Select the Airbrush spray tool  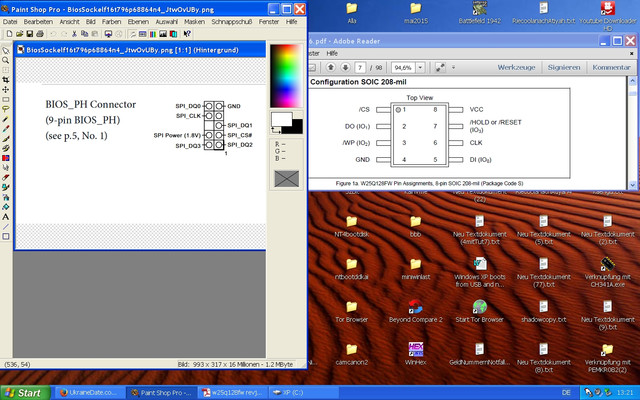click(6, 196)
